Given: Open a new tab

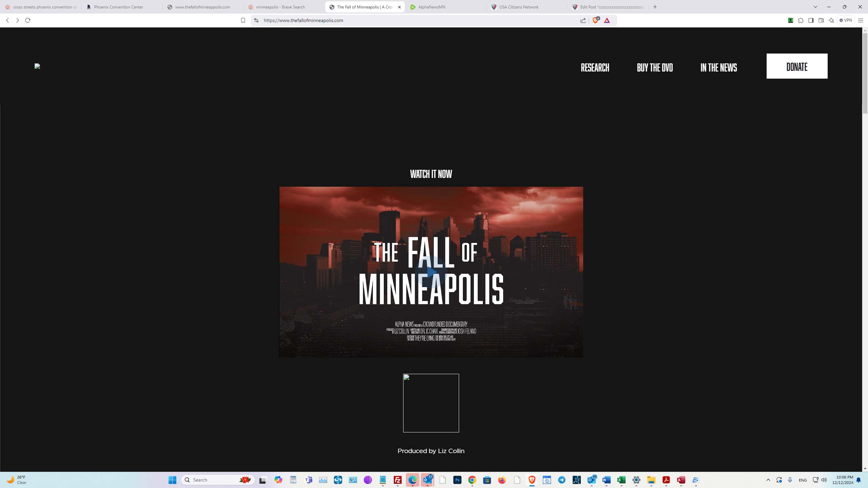Looking at the screenshot, I should tap(655, 7).
